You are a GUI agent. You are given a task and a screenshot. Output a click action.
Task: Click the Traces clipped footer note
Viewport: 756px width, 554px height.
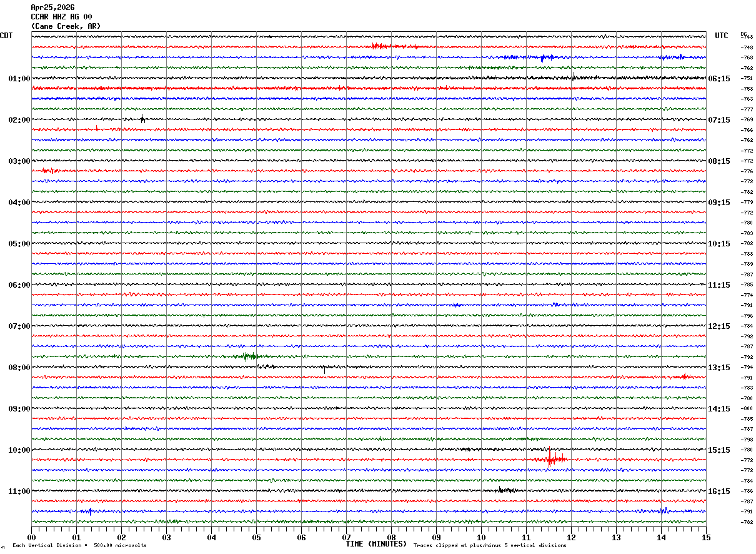[x=490, y=546]
